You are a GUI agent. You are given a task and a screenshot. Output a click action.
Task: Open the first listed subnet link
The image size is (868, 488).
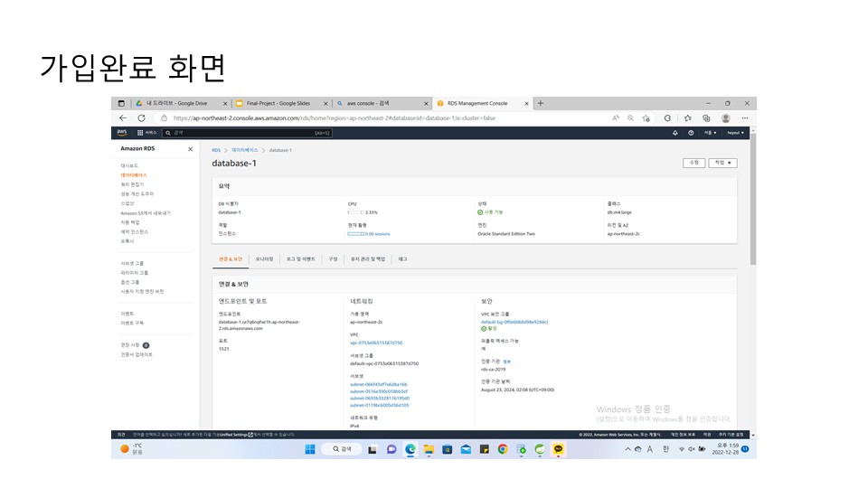(379, 384)
